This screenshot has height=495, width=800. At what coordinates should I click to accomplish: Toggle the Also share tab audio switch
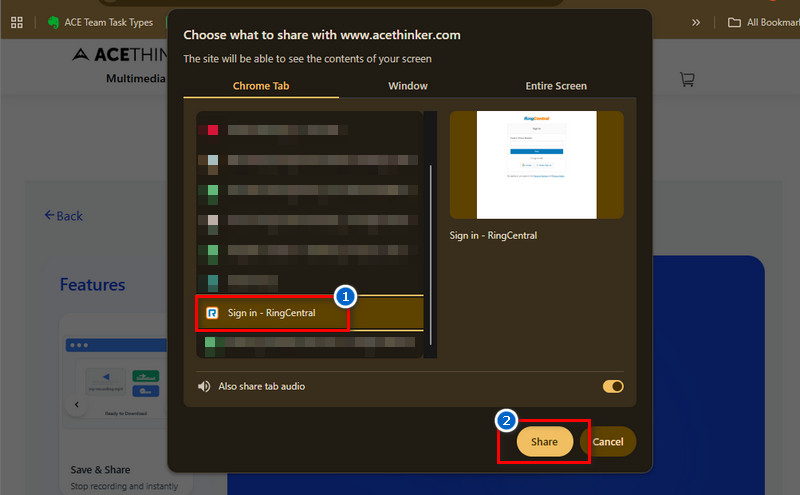(x=613, y=386)
